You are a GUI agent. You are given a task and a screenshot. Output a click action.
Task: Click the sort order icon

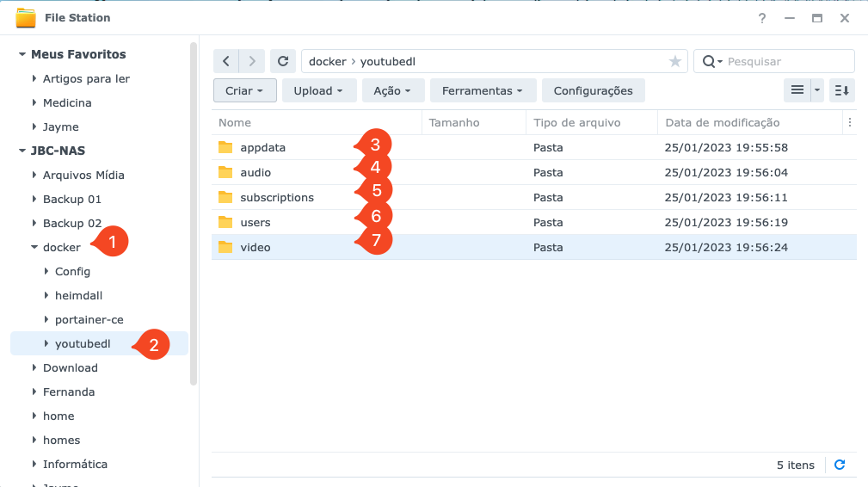pos(842,90)
